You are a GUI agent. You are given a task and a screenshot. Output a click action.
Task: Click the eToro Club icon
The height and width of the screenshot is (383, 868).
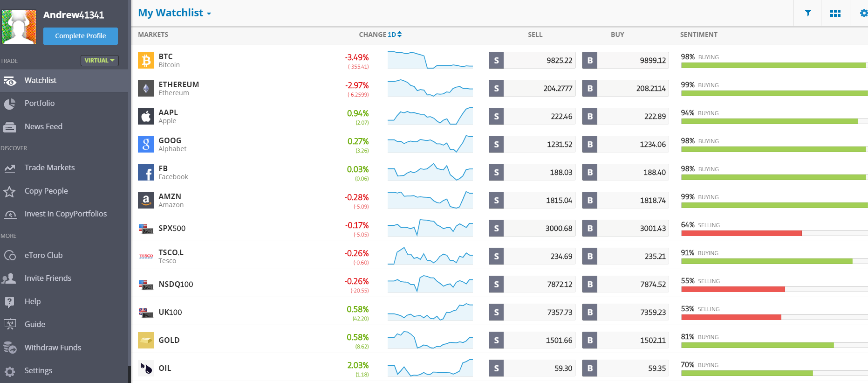pos(10,255)
